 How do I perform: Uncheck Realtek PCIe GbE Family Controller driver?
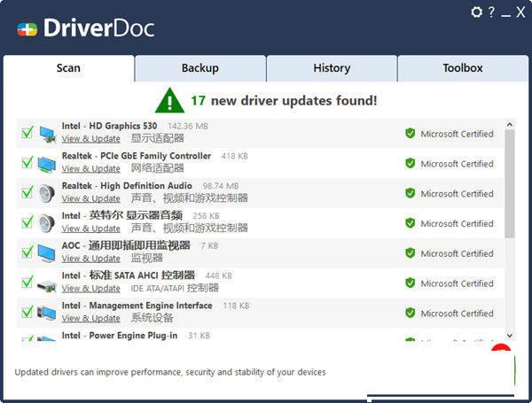tap(27, 162)
